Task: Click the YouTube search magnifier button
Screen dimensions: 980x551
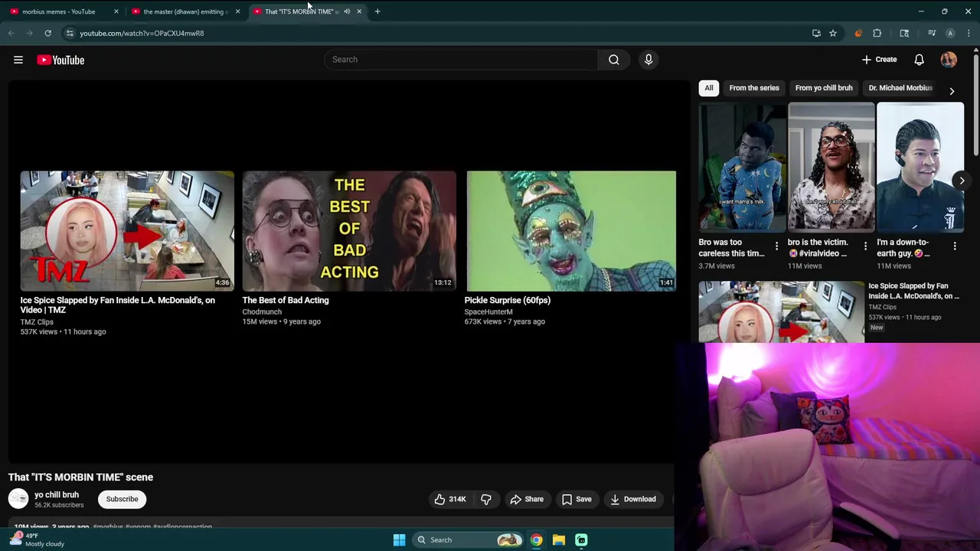Action: coord(614,60)
